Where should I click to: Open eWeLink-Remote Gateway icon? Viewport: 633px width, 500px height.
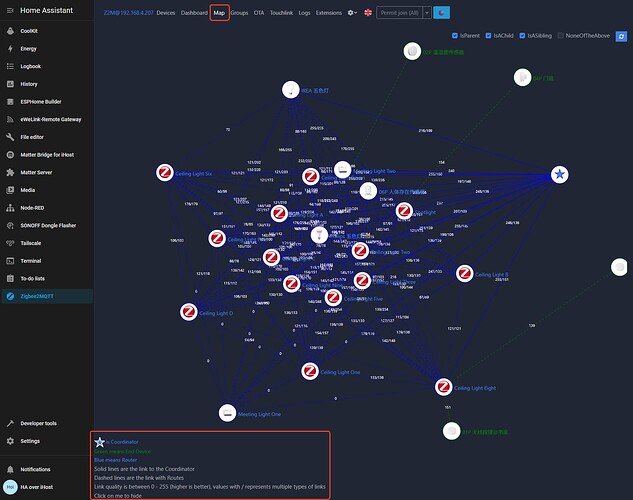[10, 119]
